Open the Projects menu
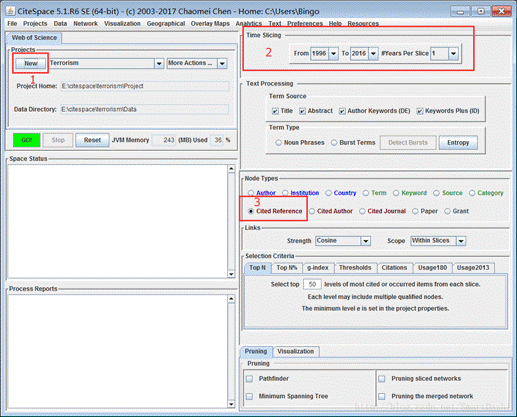 click(x=35, y=24)
